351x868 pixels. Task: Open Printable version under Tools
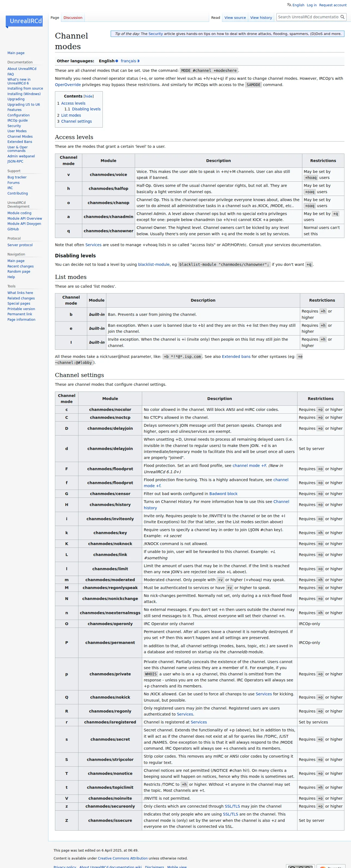[x=21, y=309]
